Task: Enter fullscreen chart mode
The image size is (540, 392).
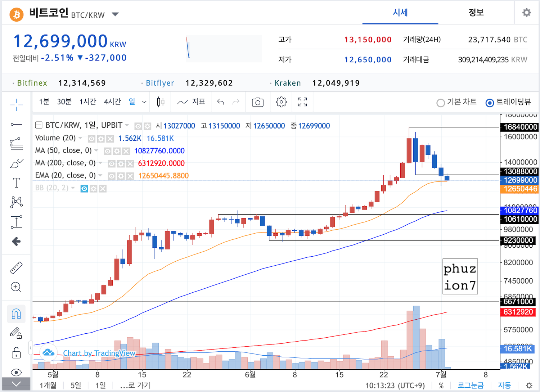Action: [x=303, y=102]
